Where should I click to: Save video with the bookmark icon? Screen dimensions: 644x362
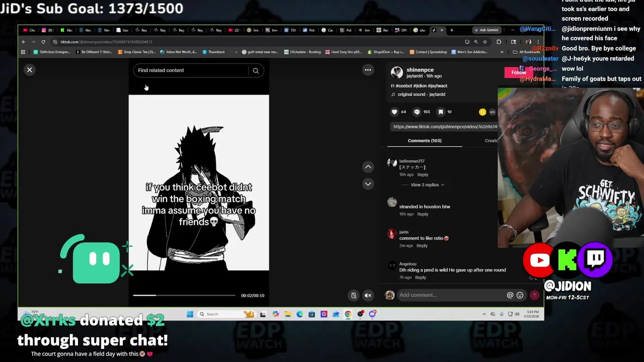click(441, 112)
